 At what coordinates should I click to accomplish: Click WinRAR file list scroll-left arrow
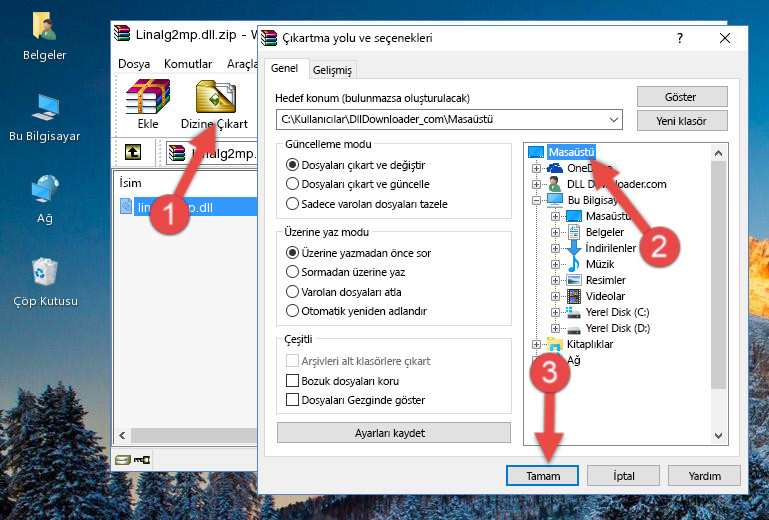coord(122,435)
